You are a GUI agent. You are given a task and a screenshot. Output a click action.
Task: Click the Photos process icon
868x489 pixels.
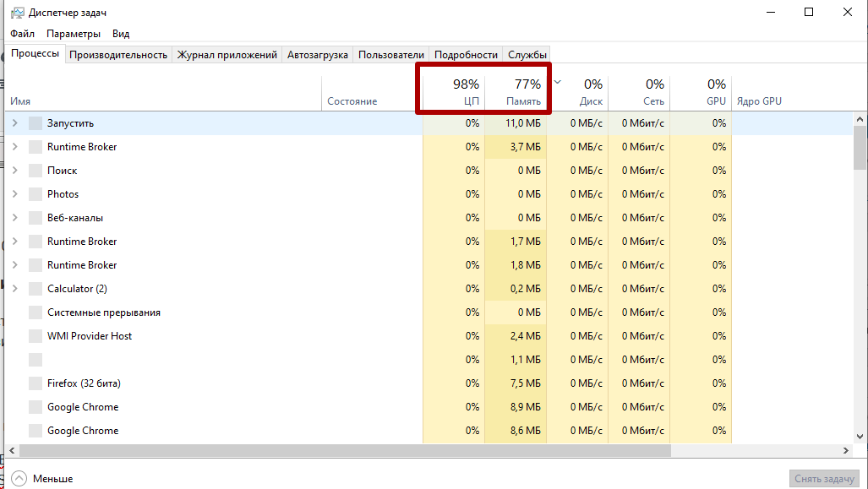coord(35,194)
